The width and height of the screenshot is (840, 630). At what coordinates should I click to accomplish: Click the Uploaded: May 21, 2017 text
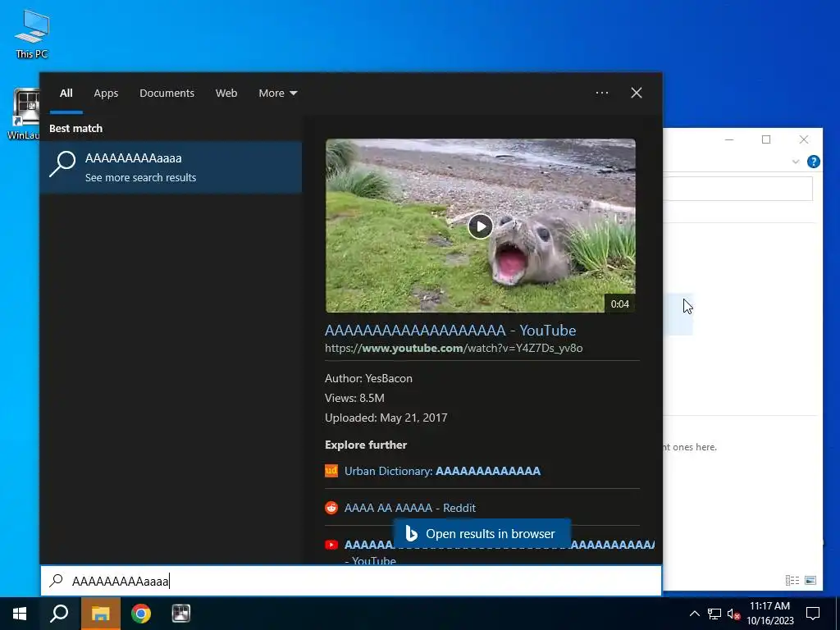pyautogui.click(x=386, y=418)
